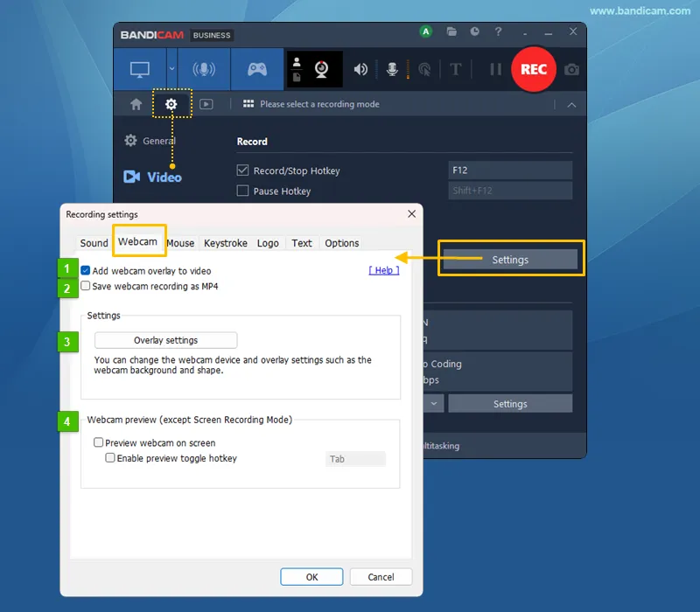Click the Tab hotkey field
This screenshot has height=612, width=700.
point(355,459)
